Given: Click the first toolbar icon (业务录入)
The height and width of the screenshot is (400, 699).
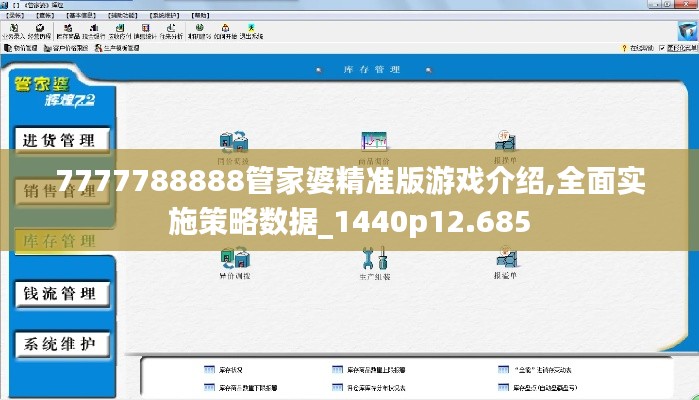Looking at the screenshot, I should click(13, 31).
